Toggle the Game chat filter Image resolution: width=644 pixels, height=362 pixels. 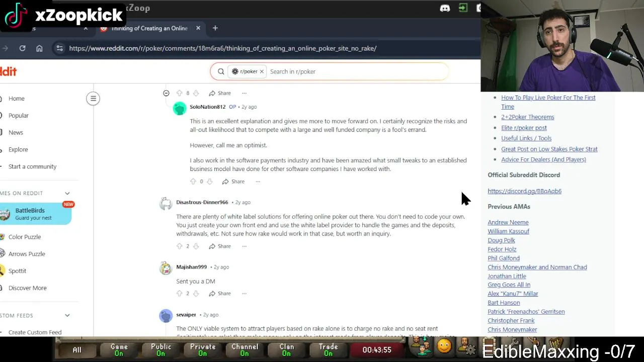tap(119, 350)
